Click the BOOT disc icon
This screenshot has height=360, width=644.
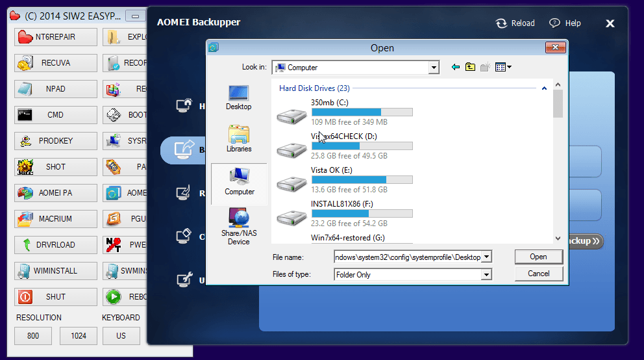coord(114,115)
